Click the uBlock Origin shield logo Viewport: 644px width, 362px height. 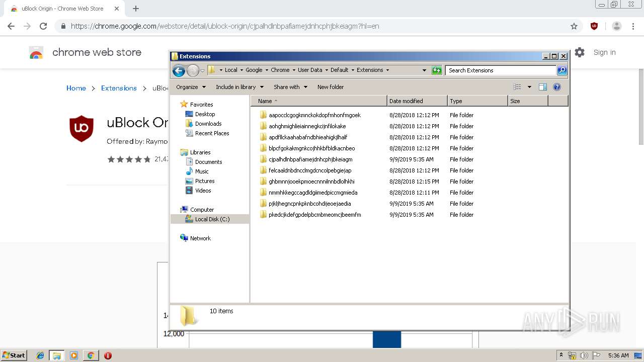pyautogui.click(x=82, y=128)
